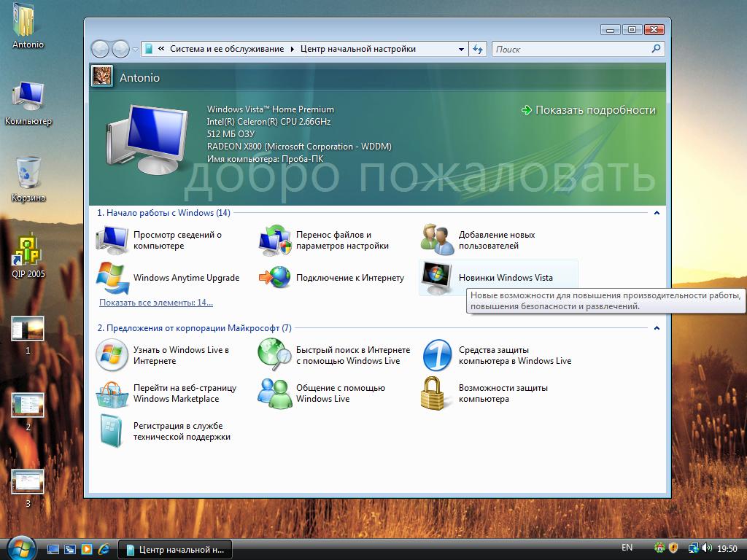Click the Forward navigation arrow
Screen dimensions: 747x560
[120, 49]
